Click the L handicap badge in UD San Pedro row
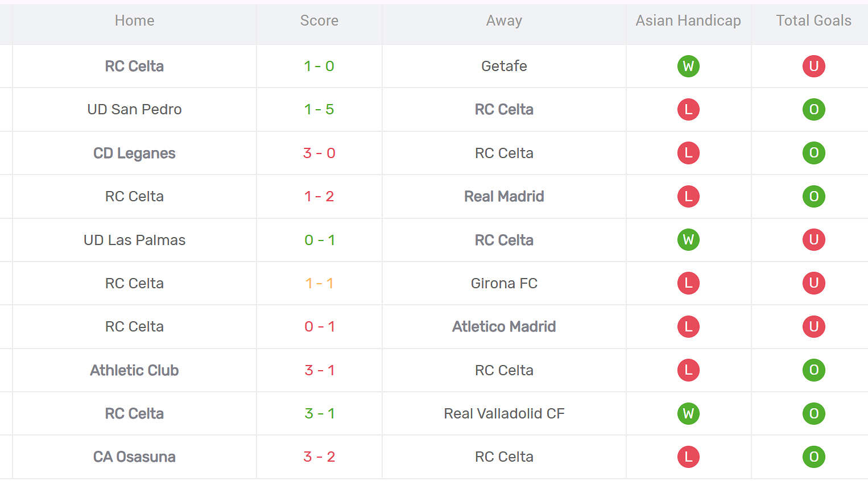This screenshot has width=868, height=481. pos(688,109)
